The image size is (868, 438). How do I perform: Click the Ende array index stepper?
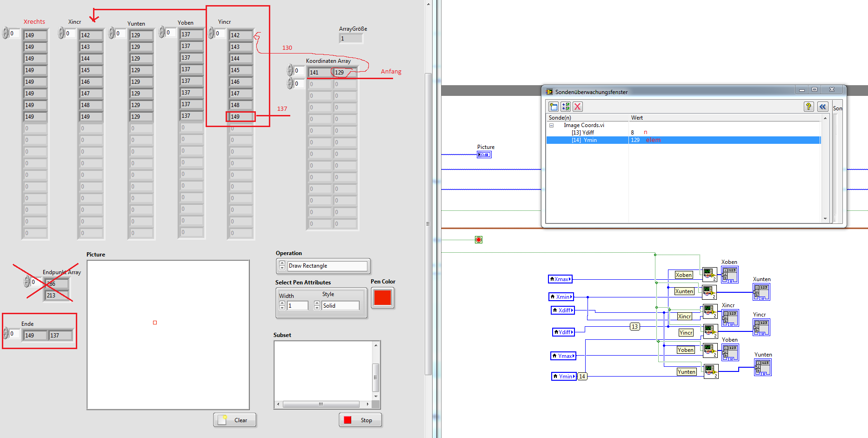tap(6, 333)
